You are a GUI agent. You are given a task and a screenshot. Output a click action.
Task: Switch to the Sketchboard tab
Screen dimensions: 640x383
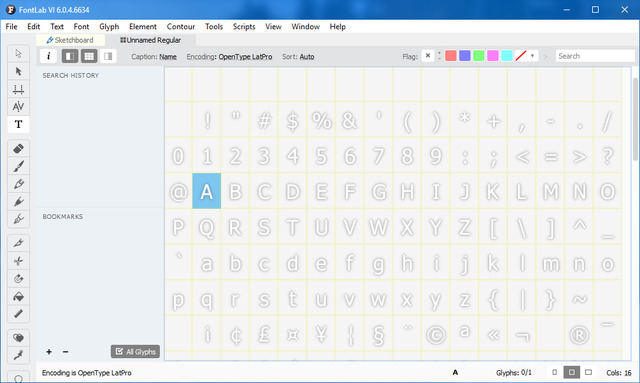click(70, 40)
